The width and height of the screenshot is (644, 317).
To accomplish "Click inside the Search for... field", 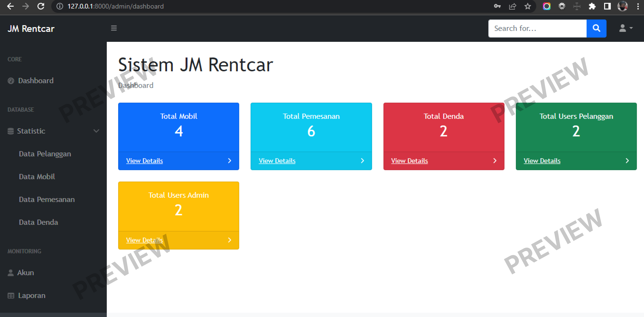I will click(x=537, y=28).
